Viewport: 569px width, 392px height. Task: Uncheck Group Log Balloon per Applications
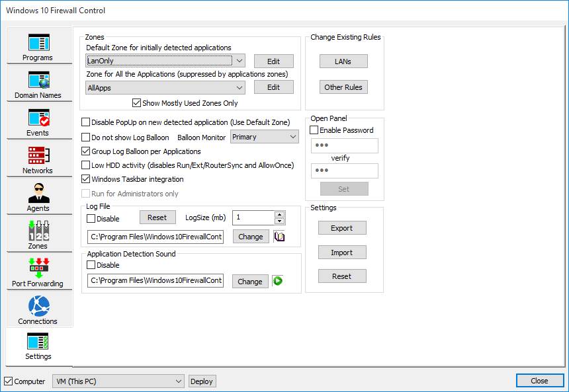(x=85, y=151)
